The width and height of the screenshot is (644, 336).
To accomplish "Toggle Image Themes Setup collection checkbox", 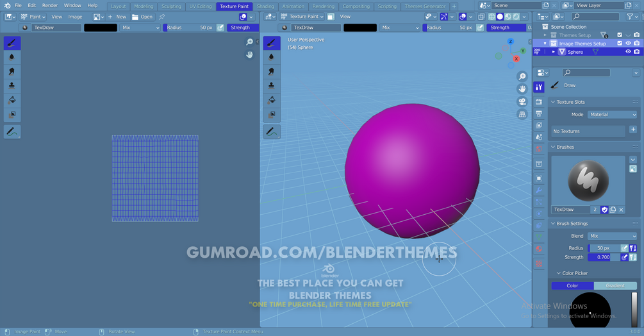I will pos(620,43).
